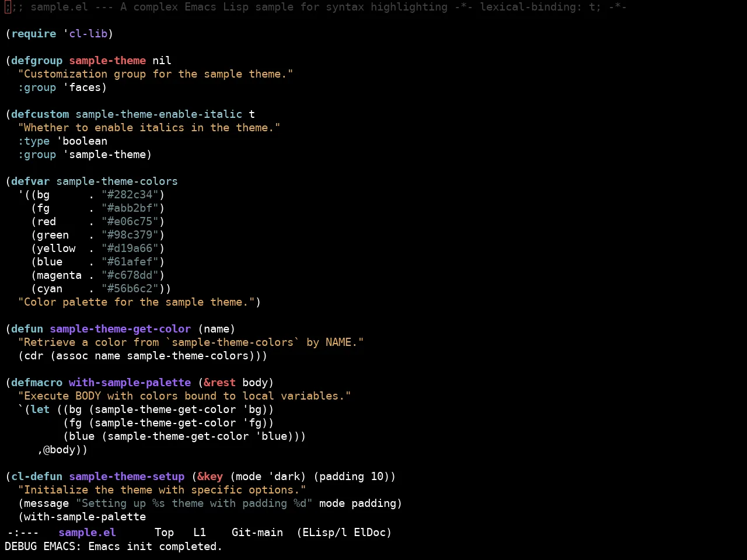The width and height of the screenshot is (747, 560).
Task: Click the color string "#d19a66"
Action: (x=130, y=249)
